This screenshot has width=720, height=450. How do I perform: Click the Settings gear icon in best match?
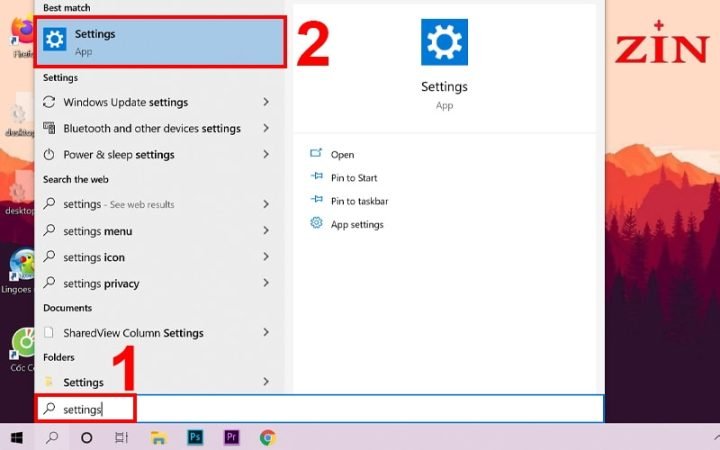(55, 39)
